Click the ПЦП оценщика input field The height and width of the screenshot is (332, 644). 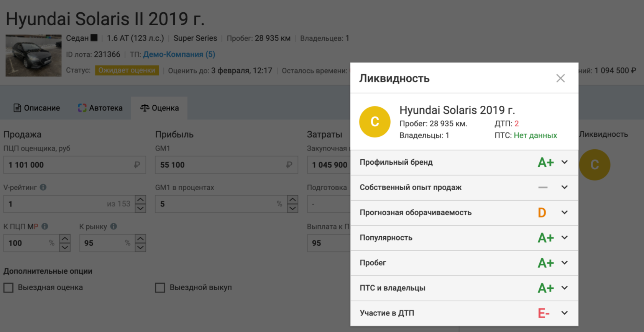[x=74, y=165]
